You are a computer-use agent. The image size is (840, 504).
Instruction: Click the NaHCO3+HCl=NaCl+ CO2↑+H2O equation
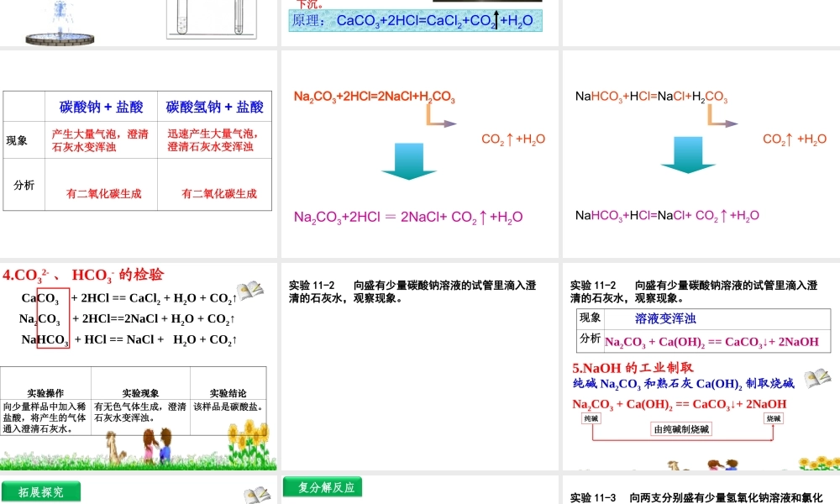pyautogui.click(x=667, y=215)
